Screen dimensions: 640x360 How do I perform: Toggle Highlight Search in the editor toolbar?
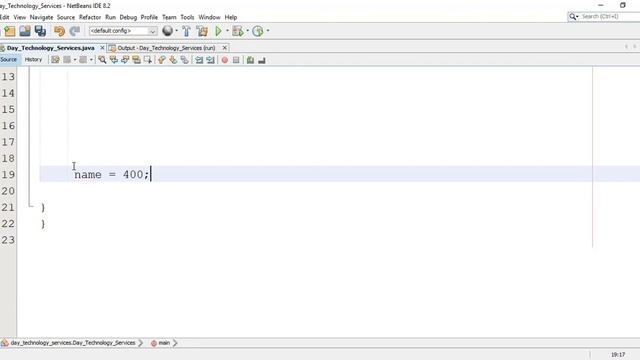136,60
